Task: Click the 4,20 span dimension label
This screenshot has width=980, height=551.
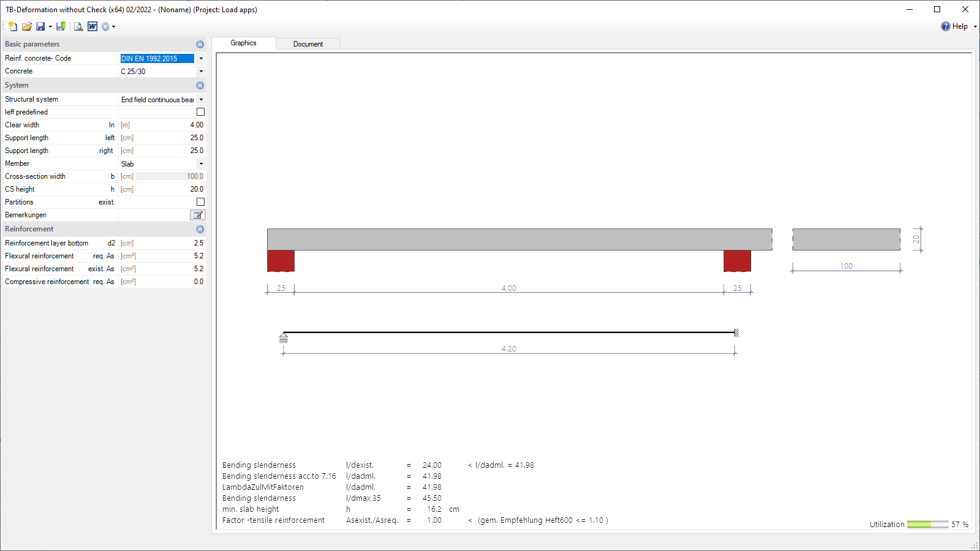Action: pyautogui.click(x=509, y=349)
